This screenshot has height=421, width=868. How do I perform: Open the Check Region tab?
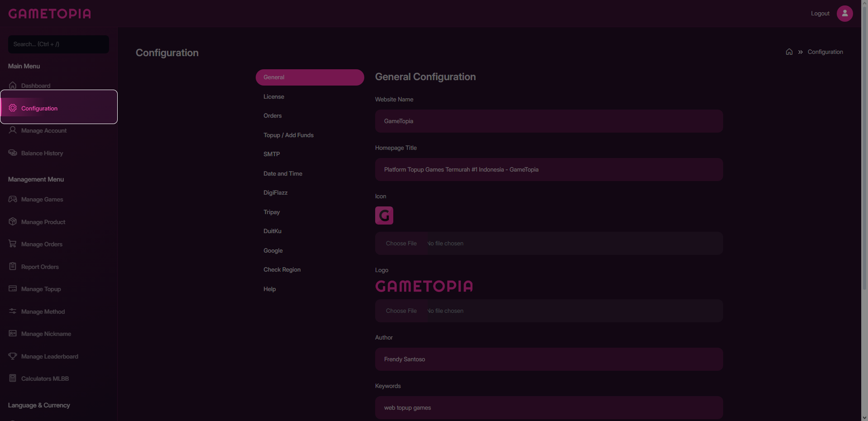coord(310,270)
